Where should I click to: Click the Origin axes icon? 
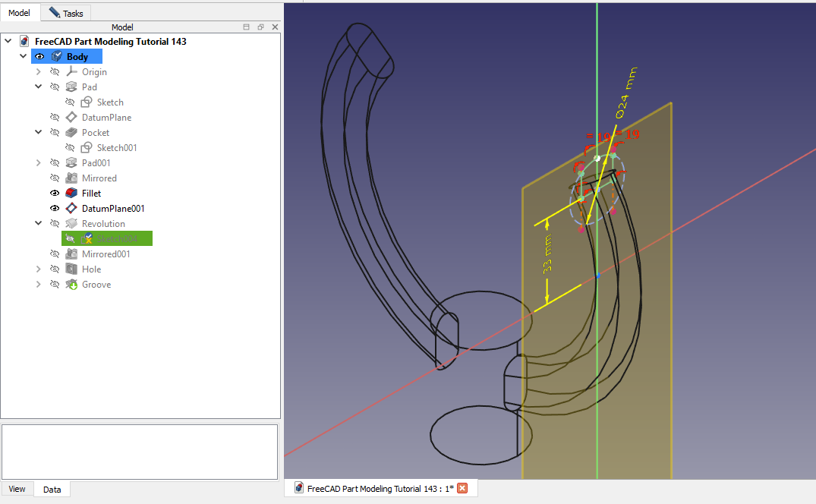(71, 72)
